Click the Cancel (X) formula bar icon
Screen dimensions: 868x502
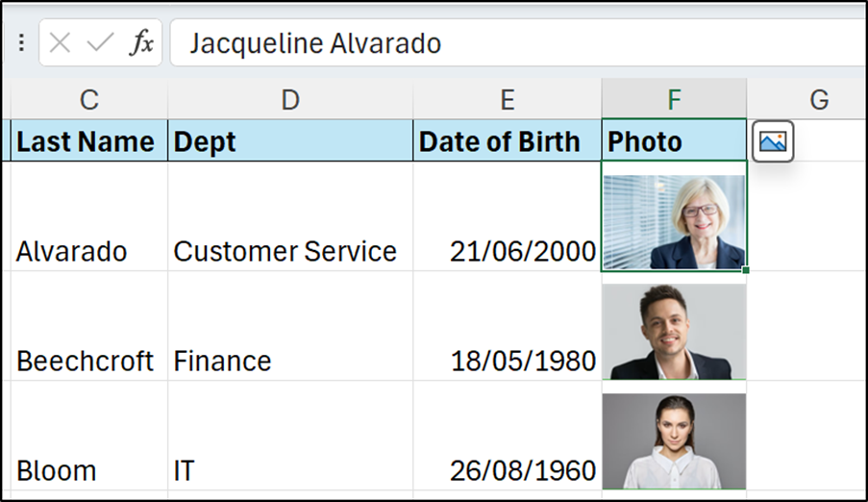[x=61, y=43]
